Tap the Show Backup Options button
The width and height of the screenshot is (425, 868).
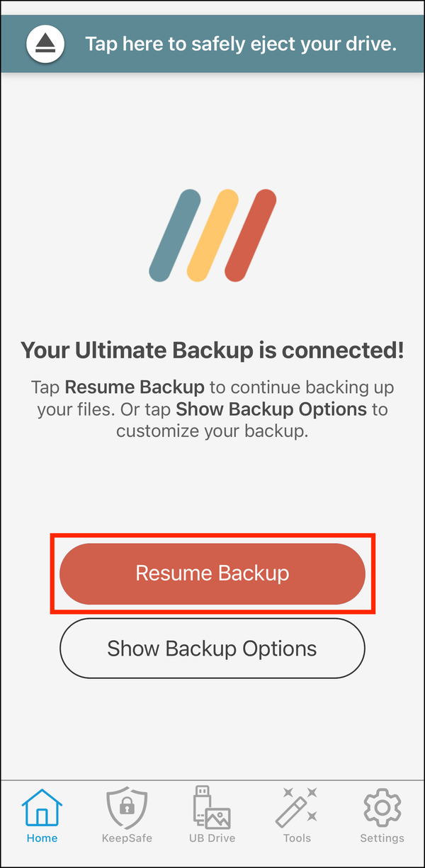click(212, 649)
